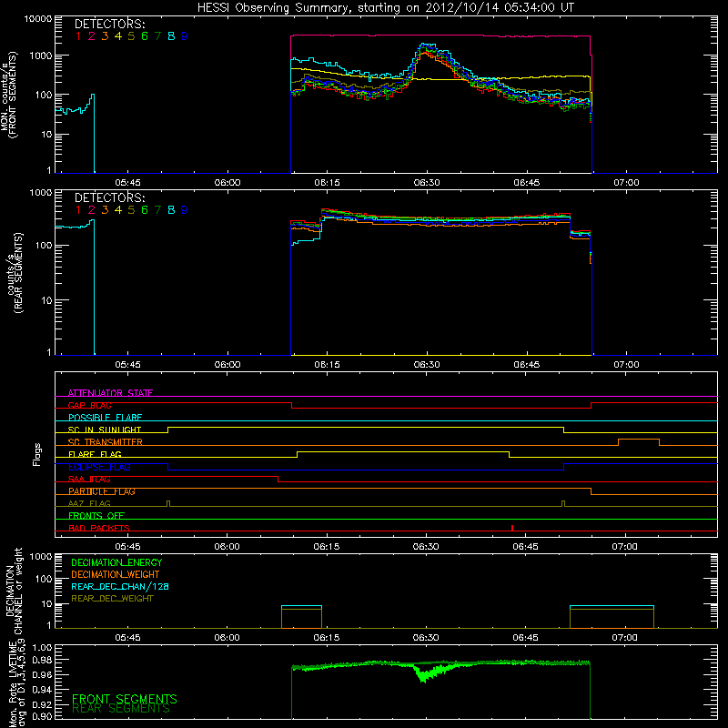728x728 pixels.
Task: Click the AAZ_FLAG label
Action: (89, 504)
